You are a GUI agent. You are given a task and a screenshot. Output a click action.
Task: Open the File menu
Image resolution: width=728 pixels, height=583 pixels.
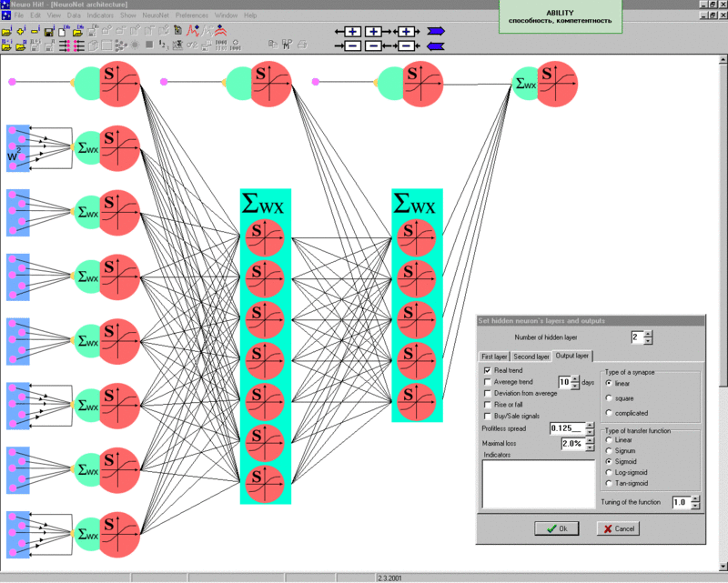pos(18,15)
